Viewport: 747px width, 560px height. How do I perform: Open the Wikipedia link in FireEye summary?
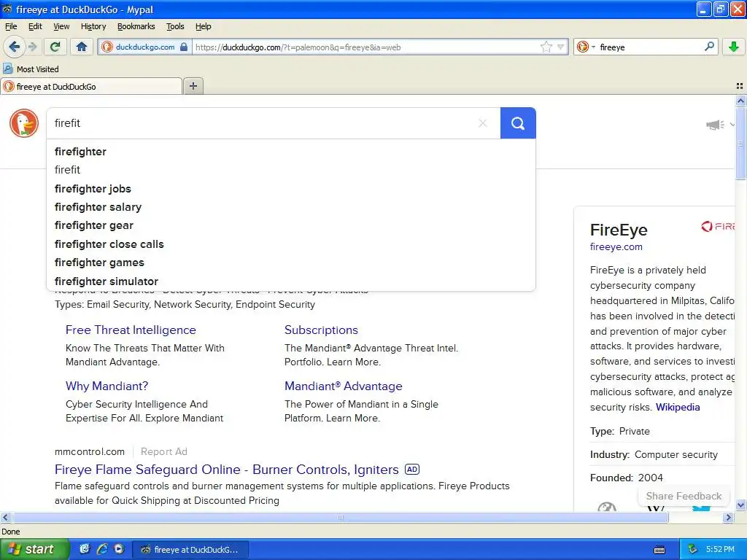click(x=678, y=407)
